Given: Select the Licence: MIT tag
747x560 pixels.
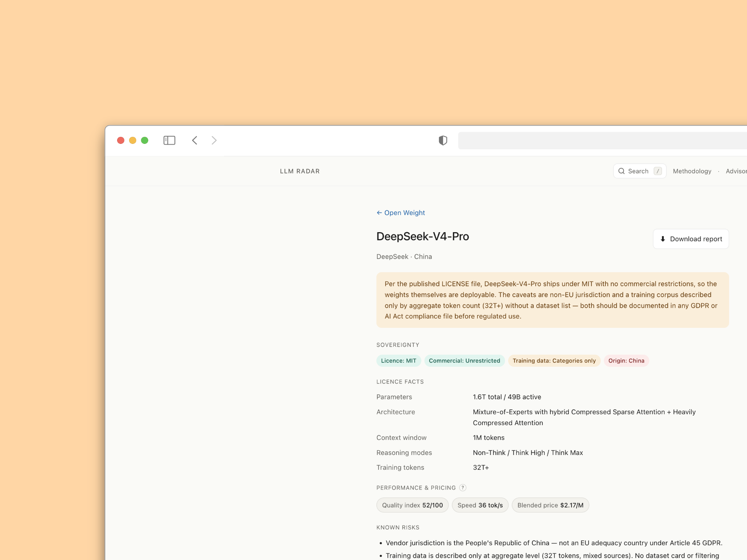Looking at the screenshot, I should point(398,361).
